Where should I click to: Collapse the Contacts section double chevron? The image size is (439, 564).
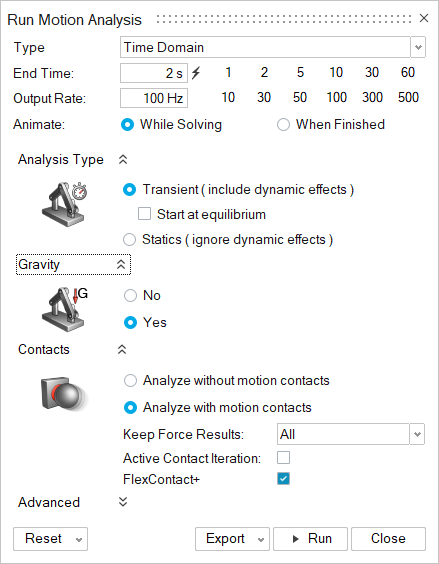point(122,350)
